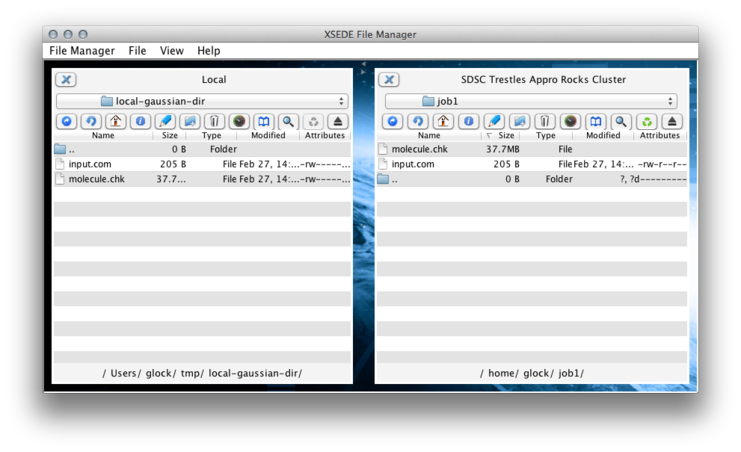Click the rename pencil icon in Local pane

(165, 122)
